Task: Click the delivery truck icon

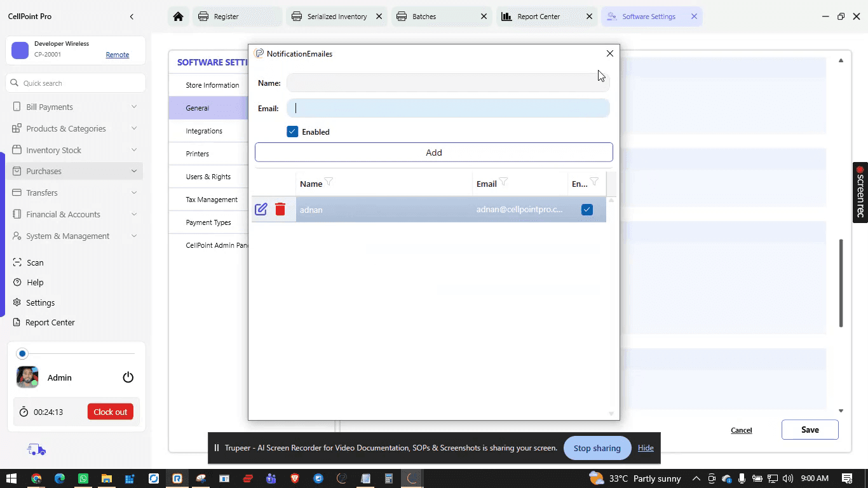Action: [x=36, y=450]
